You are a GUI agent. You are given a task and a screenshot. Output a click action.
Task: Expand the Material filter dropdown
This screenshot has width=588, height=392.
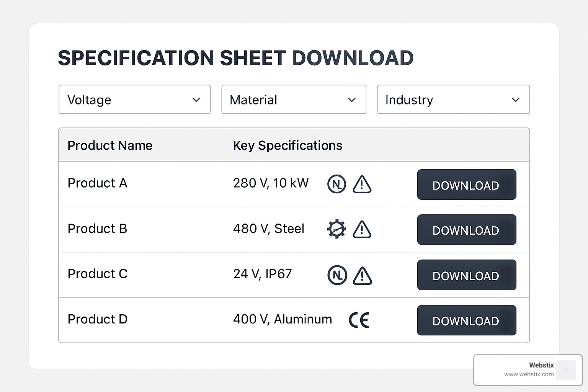(294, 100)
